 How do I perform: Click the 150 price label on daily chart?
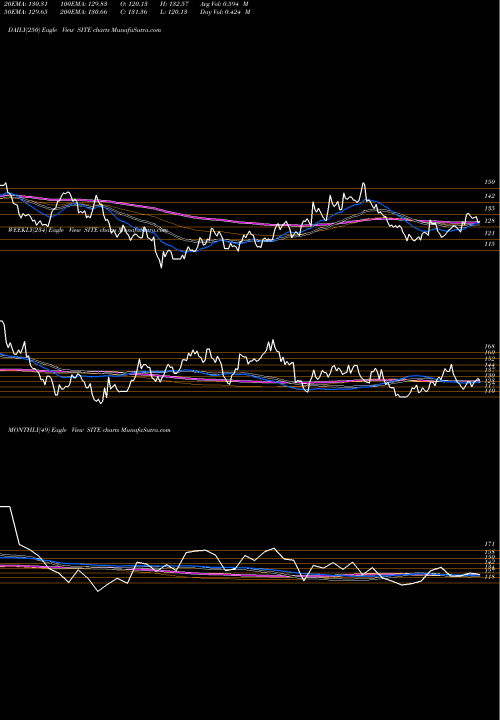click(489, 182)
